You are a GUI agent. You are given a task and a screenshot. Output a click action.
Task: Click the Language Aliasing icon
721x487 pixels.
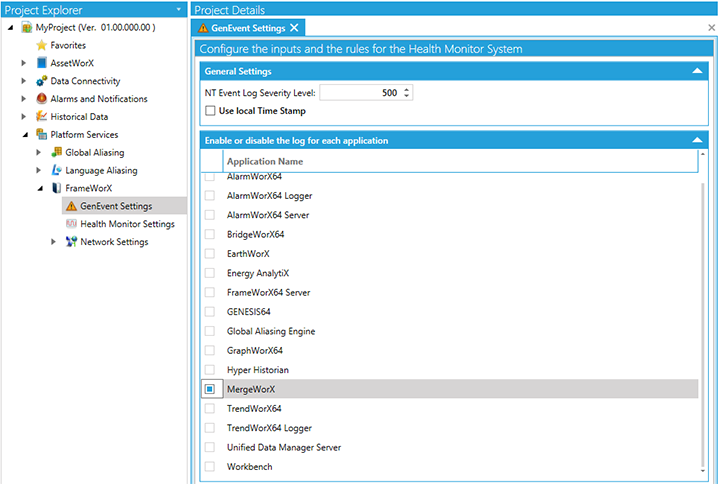pyautogui.click(x=57, y=171)
